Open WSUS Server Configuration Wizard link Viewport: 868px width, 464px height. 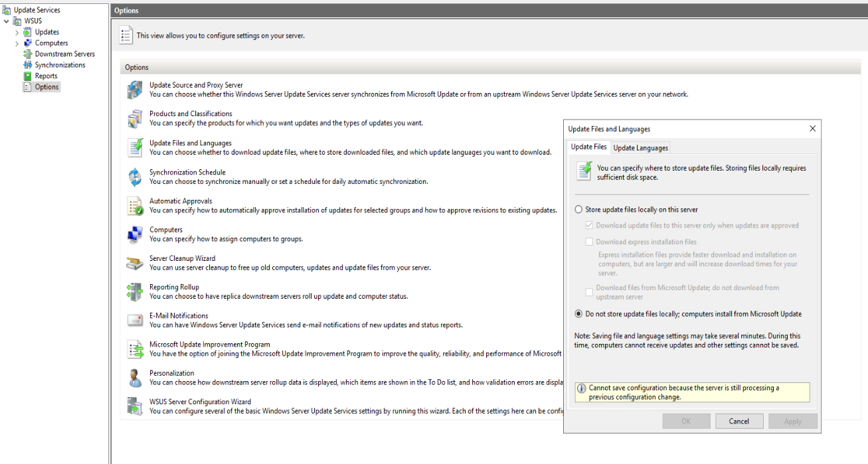tap(200, 402)
